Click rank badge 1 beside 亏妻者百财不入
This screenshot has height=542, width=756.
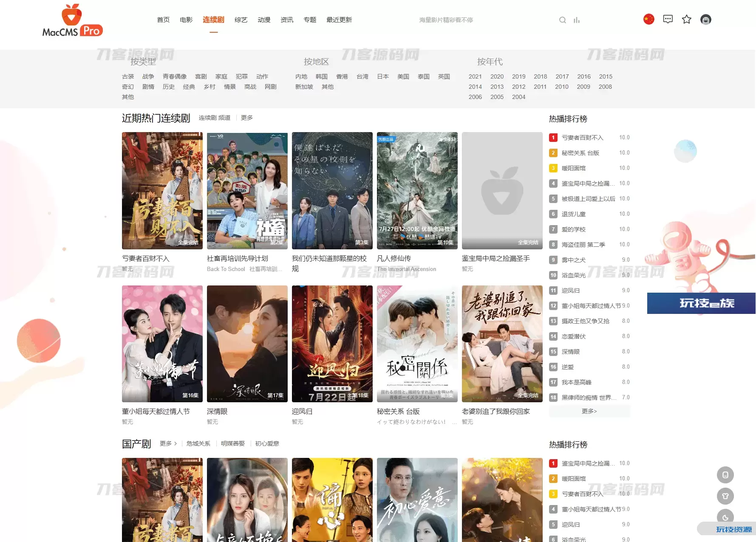[553, 138]
